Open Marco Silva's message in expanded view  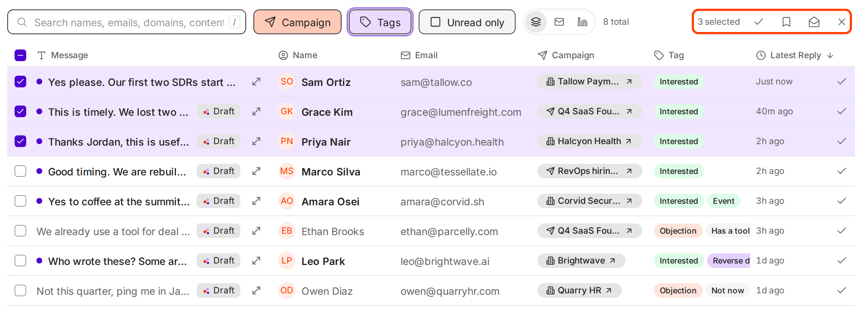tap(256, 171)
